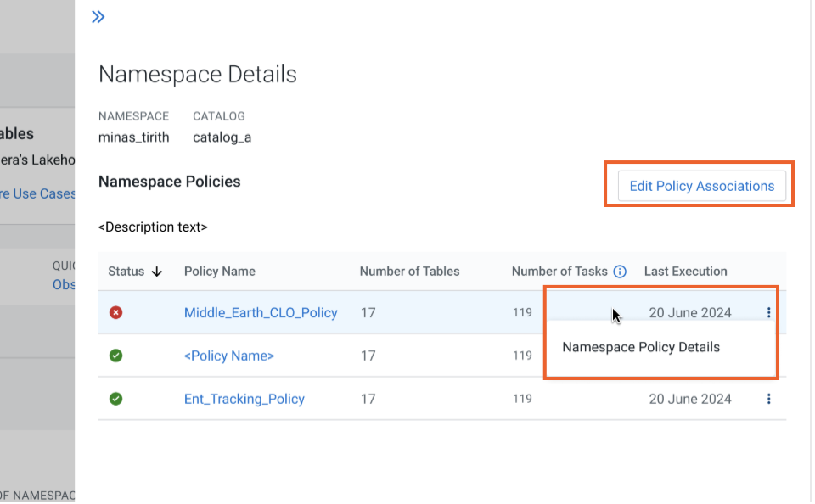The width and height of the screenshot is (815, 504).
Task: Sort by the Policy Name column header
Action: [x=219, y=271]
